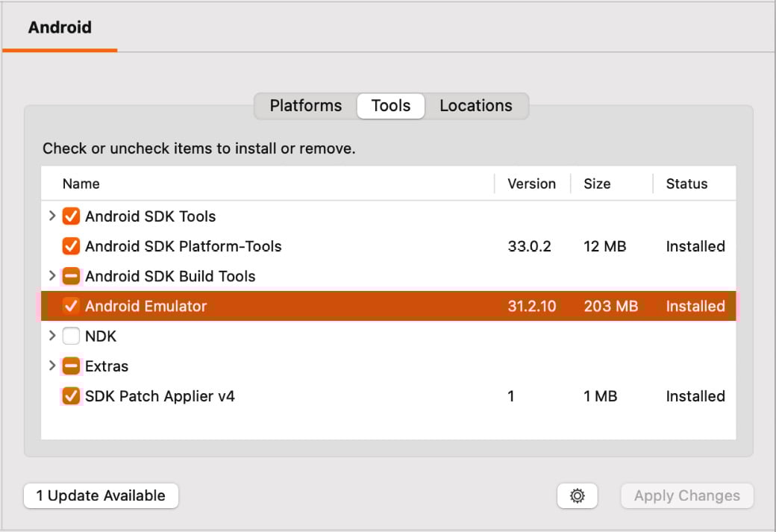
Task: Click the Android SDK Tools label
Action: (x=151, y=217)
